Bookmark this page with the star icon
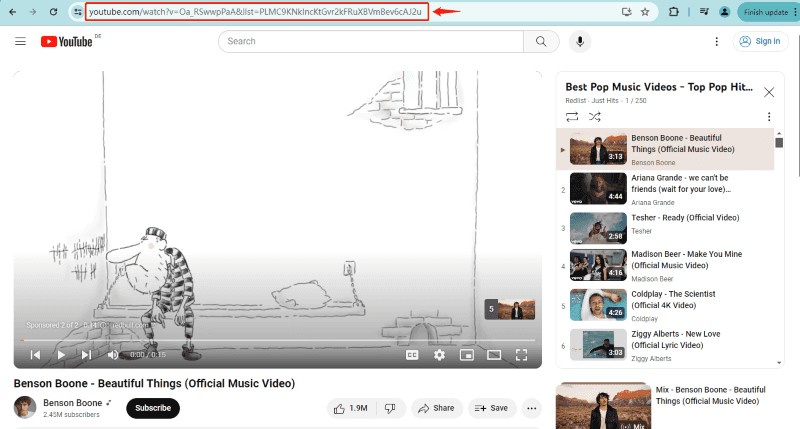This screenshot has height=429, width=800. click(x=645, y=12)
